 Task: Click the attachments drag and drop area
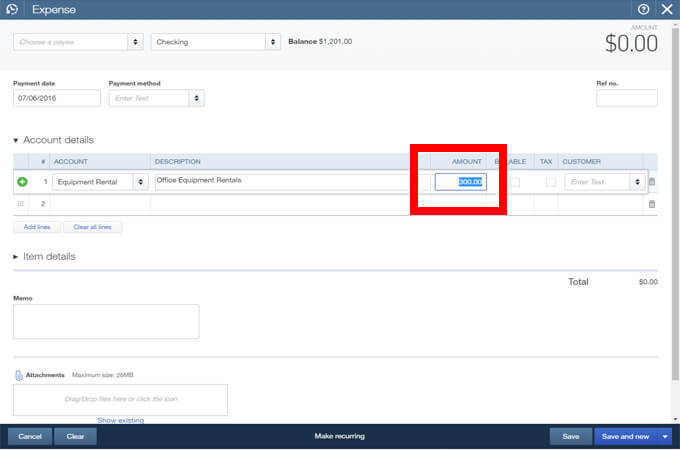point(121,400)
